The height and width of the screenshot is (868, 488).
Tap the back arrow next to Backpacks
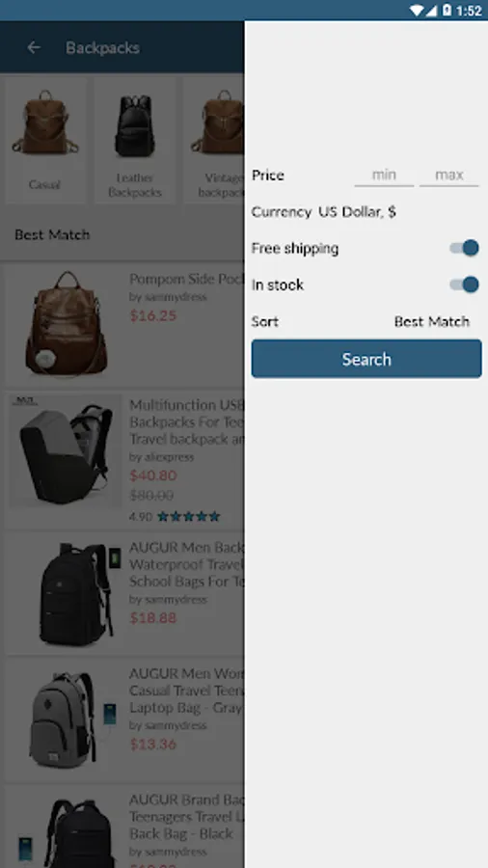(34, 47)
